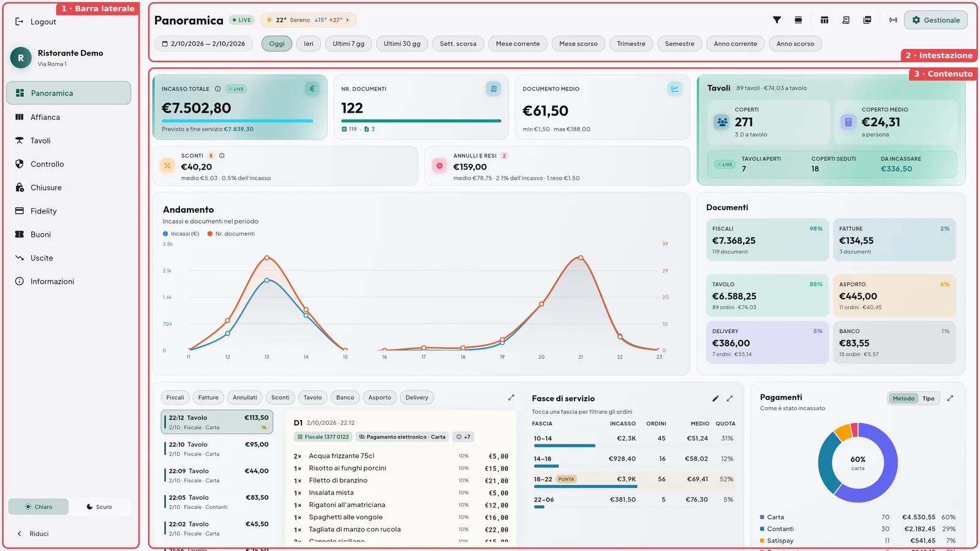Click the table columns icon in header
Screen dimensions: 980x551
pyautogui.click(x=824, y=20)
